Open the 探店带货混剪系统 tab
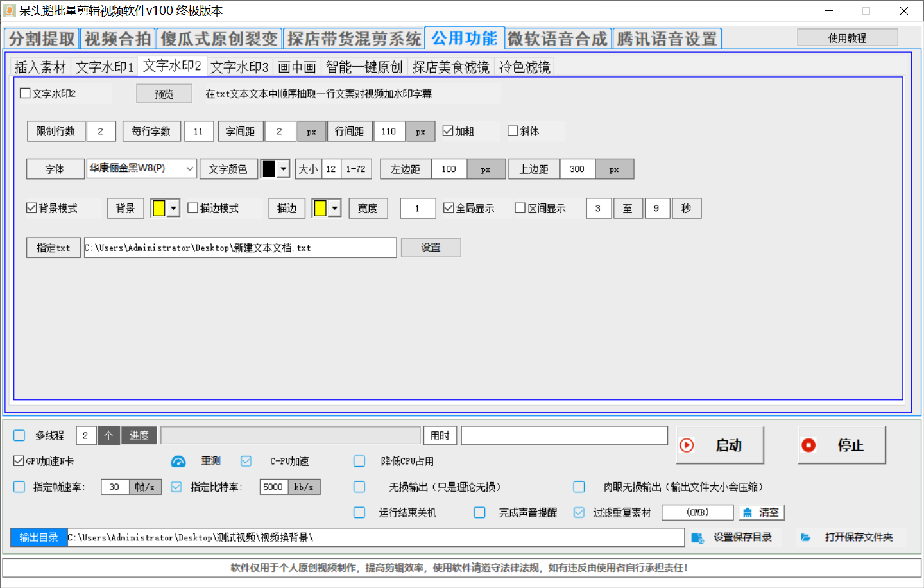 pos(354,39)
